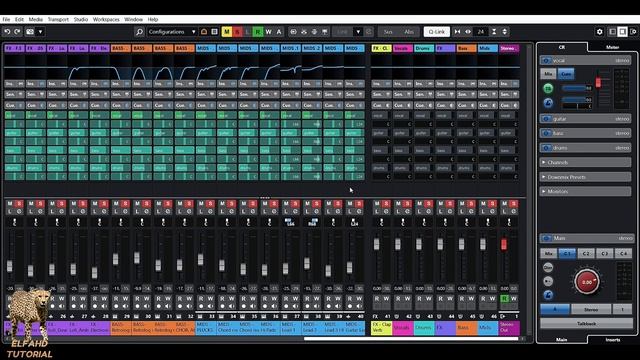Click the first bypass icon right of the A button

tap(293, 31)
